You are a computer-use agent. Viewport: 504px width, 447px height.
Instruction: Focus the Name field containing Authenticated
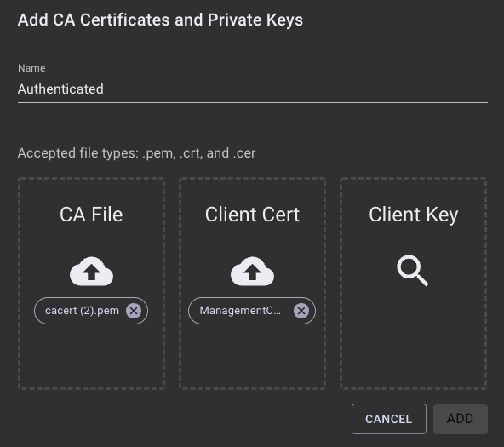253,89
